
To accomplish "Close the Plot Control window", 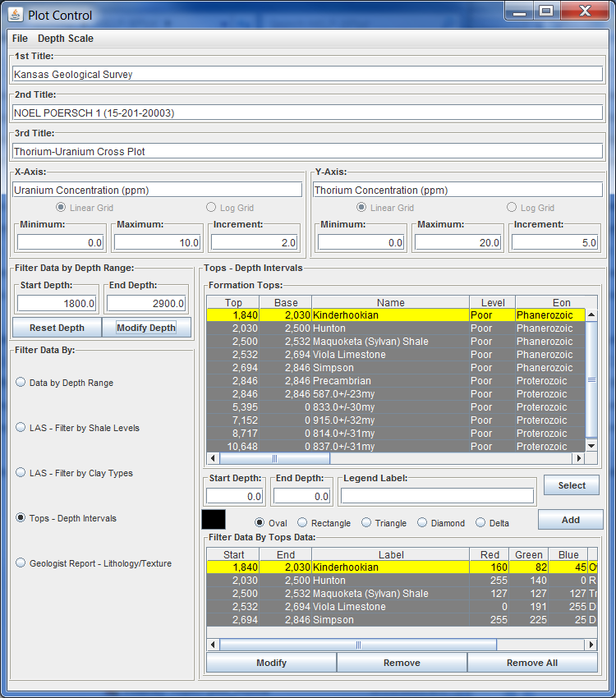I will pyautogui.click(x=585, y=11).
